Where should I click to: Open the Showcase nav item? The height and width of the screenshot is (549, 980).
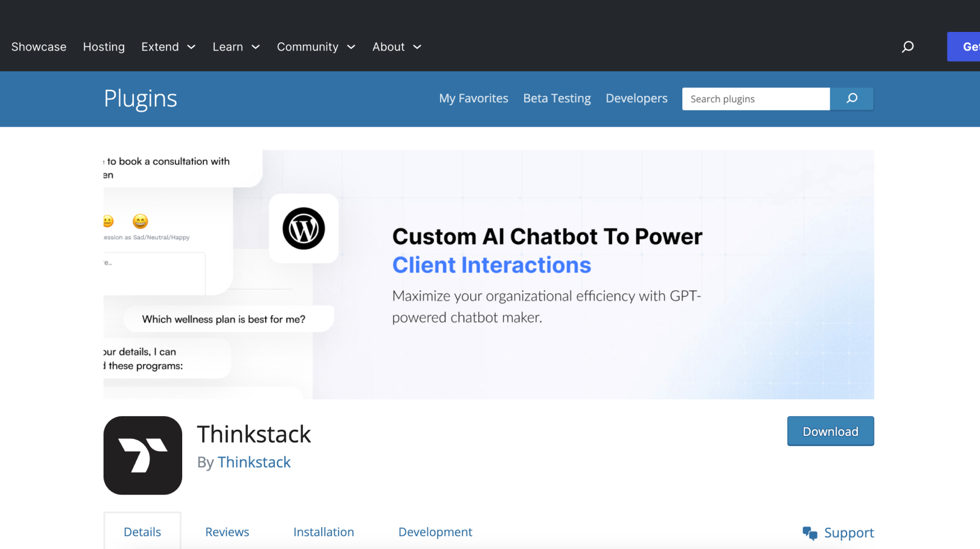click(39, 46)
